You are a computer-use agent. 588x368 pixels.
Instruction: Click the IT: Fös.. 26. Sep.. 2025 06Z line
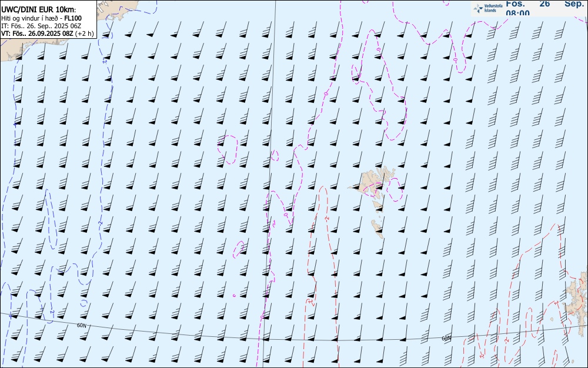tap(41, 26)
